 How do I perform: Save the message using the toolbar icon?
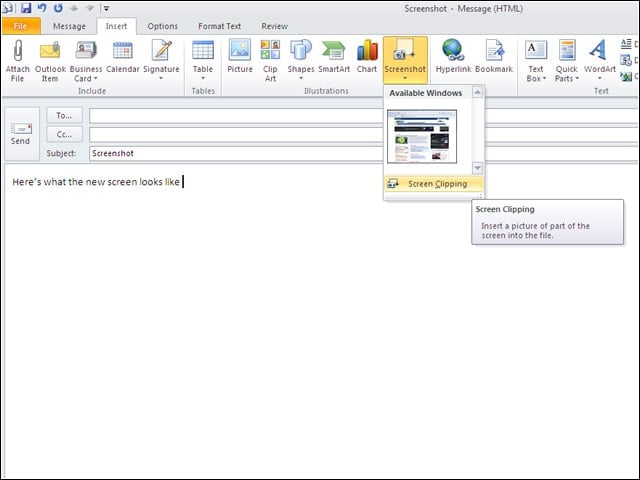(26, 8)
